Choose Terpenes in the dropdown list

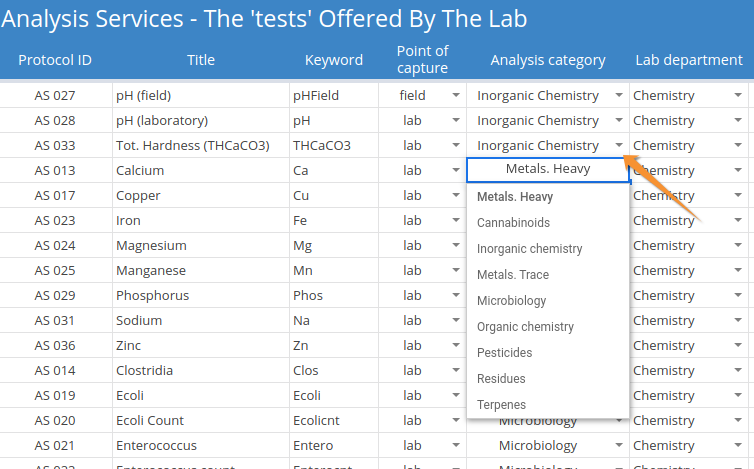(501, 405)
